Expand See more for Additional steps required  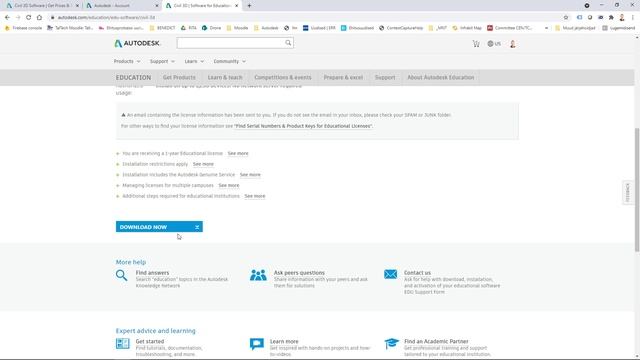click(x=255, y=196)
